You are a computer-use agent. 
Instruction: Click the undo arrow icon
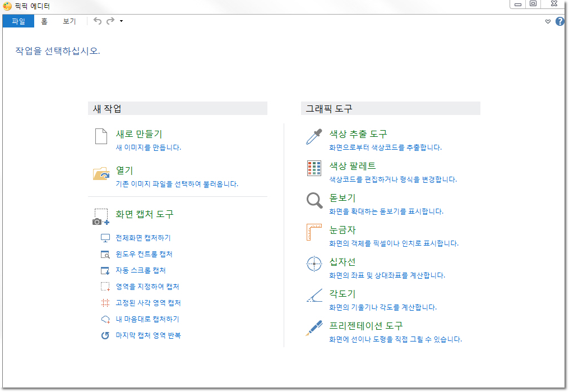[x=97, y=21]
